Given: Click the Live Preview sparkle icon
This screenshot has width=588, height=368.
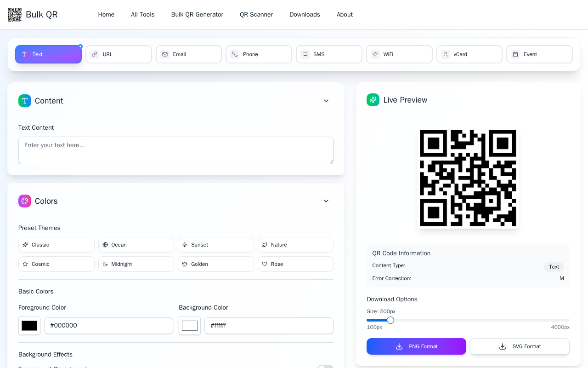Looking at the screenshot, I should (x=373, y=100).
